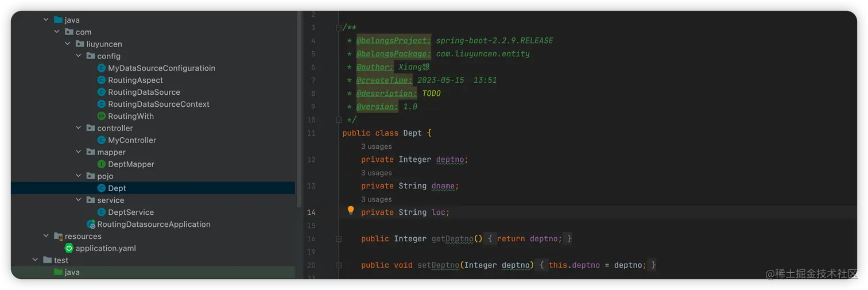Click the RoutingWith annotation icon

click(x=102, y=116)
